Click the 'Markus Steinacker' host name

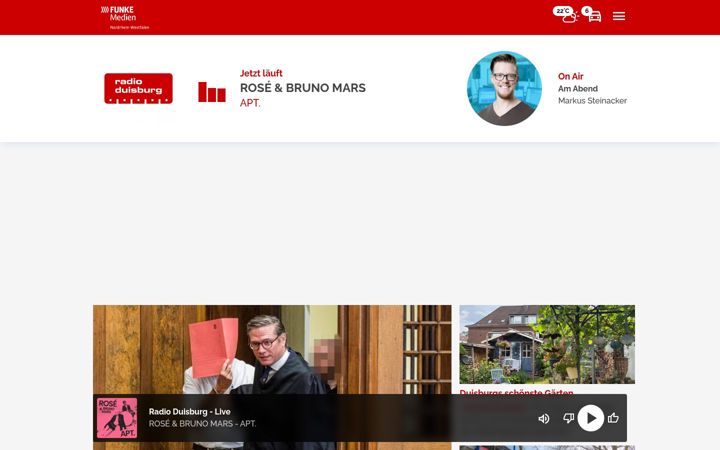[592, 101]
